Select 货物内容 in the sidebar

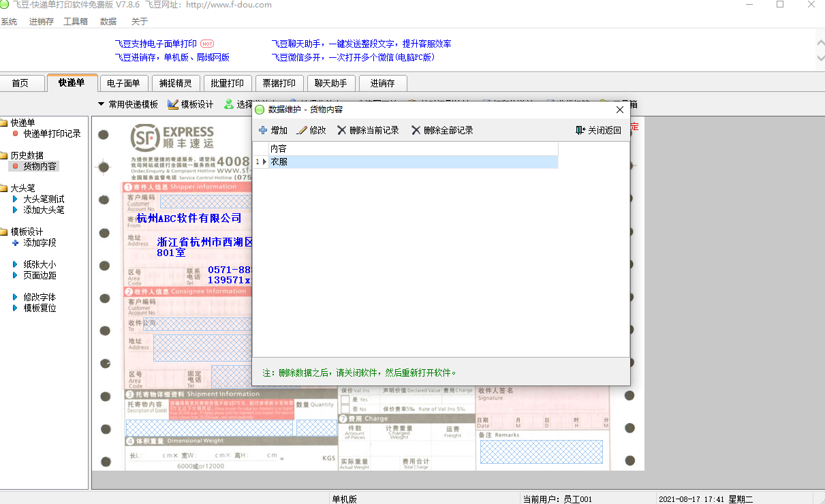coord(40,166)
